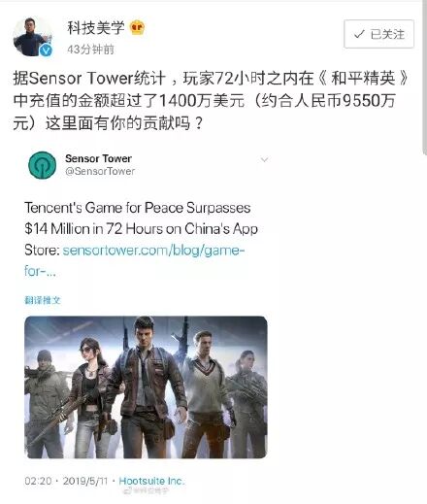Open the Sensor Tower display name
This screenshot has height=504, width=427.
(x=98, y=158)
